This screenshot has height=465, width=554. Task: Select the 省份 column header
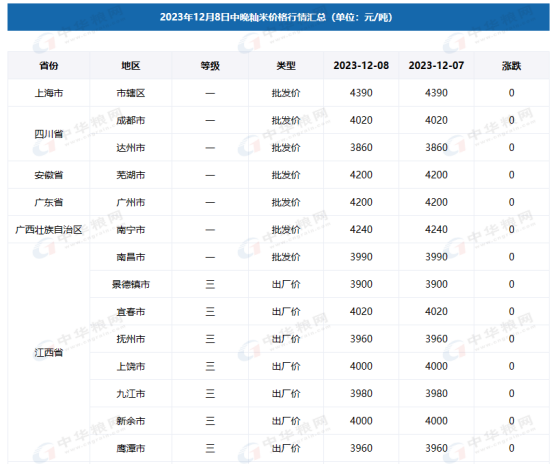[x=49, y=65]
